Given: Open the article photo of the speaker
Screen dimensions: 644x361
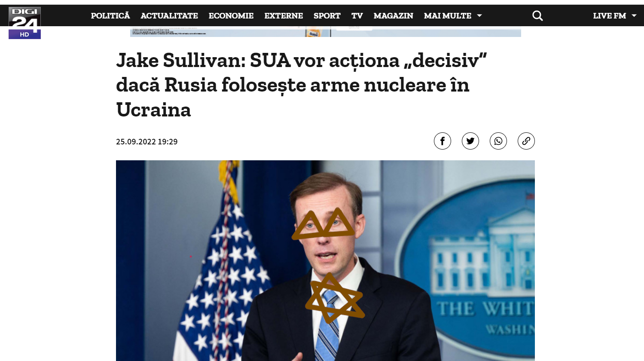Looking at the screenshot, I should 325,260.
